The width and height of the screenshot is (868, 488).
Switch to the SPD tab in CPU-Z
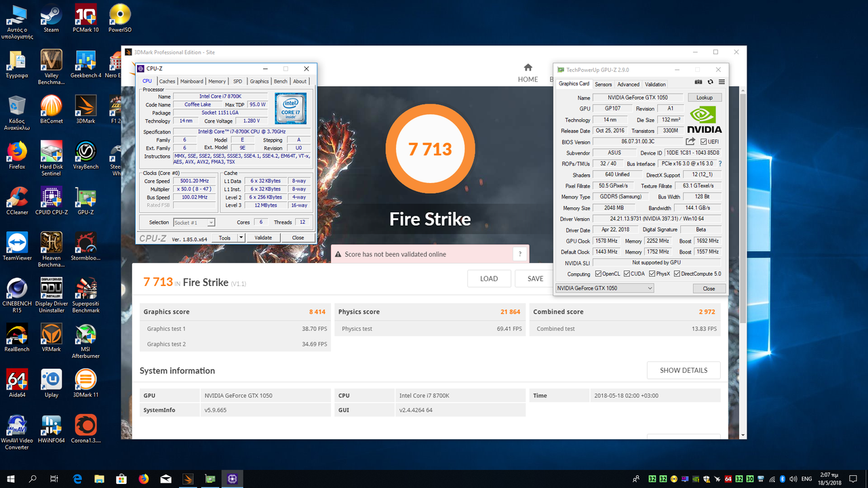point(237,81)
